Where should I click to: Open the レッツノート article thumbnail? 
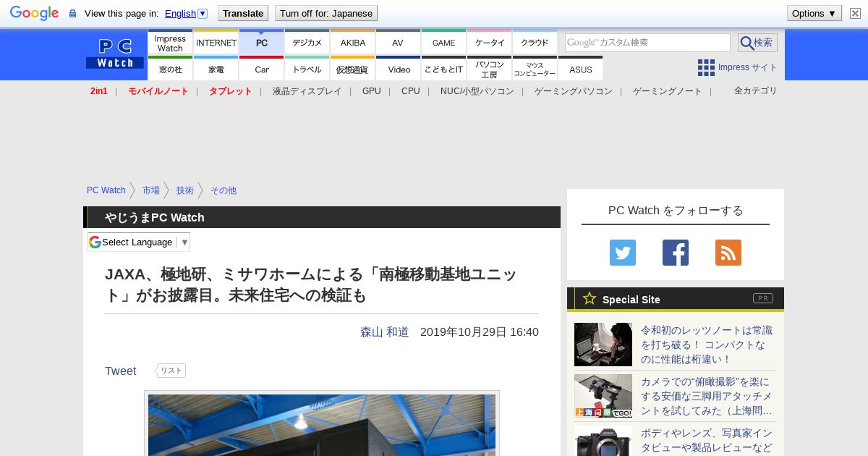(x=603, y=345)
